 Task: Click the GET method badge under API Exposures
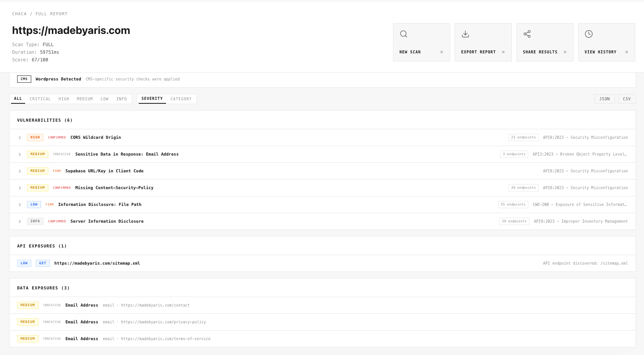tap(42, 263)
